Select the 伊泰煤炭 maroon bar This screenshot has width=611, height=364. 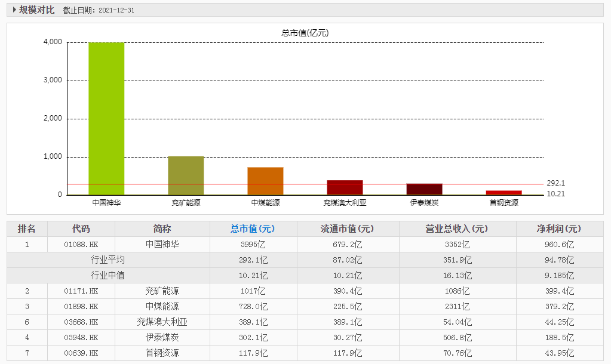coord(424,189)
